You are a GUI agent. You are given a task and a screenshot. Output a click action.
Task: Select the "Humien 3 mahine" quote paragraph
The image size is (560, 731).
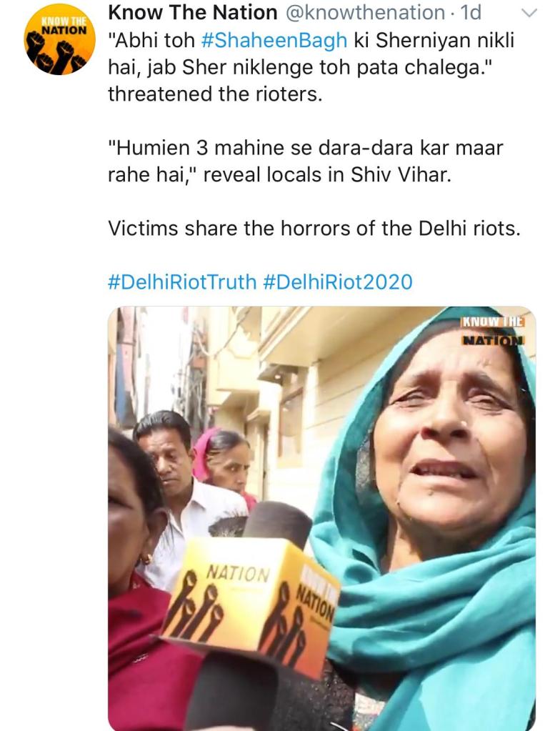click(305, 161)
